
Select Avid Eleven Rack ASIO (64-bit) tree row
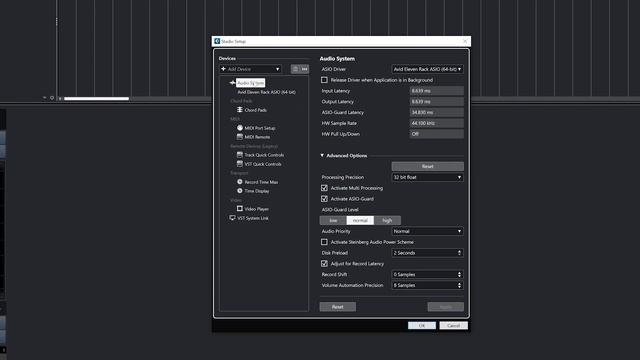tap(267, 92)
